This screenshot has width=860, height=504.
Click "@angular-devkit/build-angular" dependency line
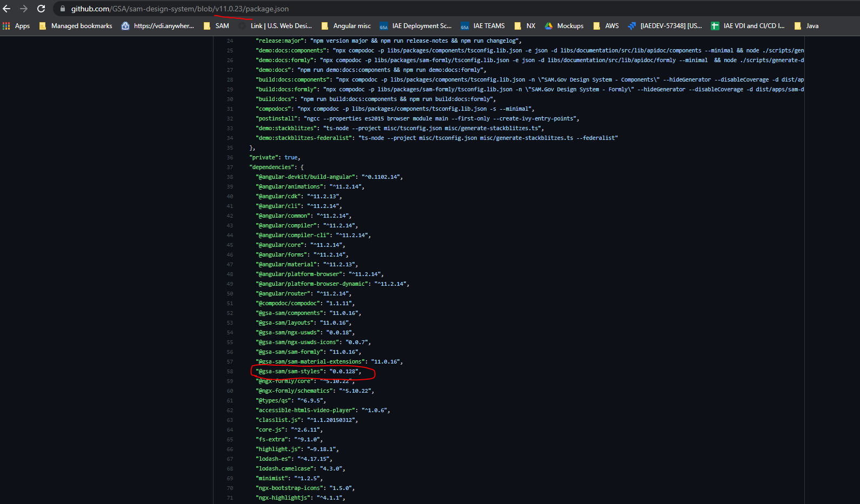[329, 177]
